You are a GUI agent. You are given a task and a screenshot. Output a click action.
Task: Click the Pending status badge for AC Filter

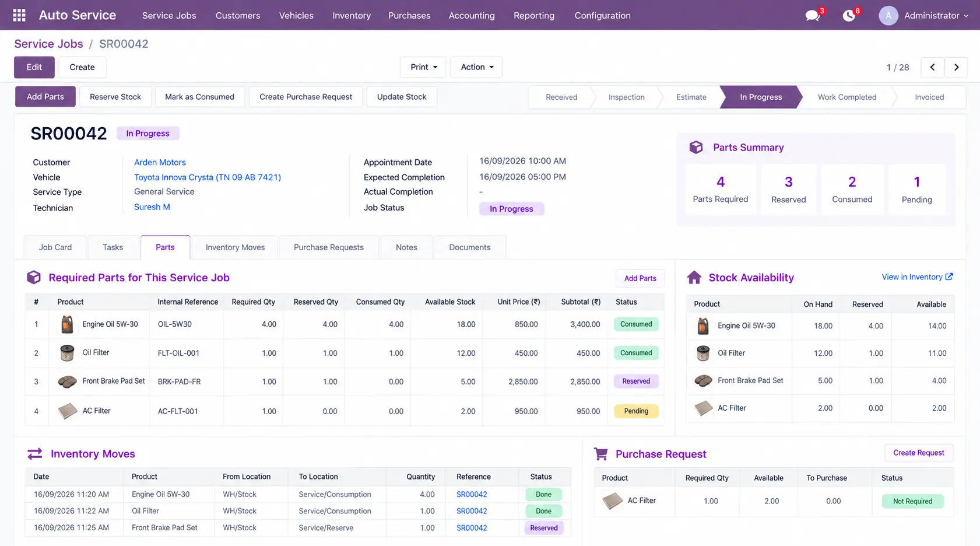click(x=636, y=411)
